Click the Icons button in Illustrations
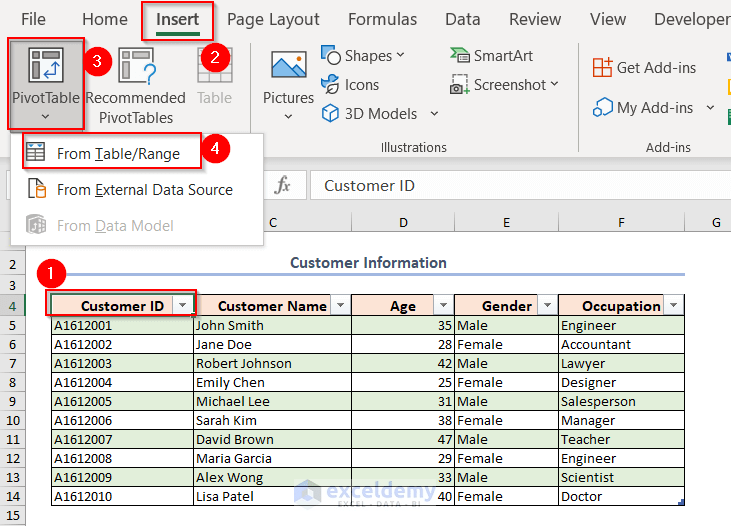This screenshot has width=731, height=526. point(350,84)
